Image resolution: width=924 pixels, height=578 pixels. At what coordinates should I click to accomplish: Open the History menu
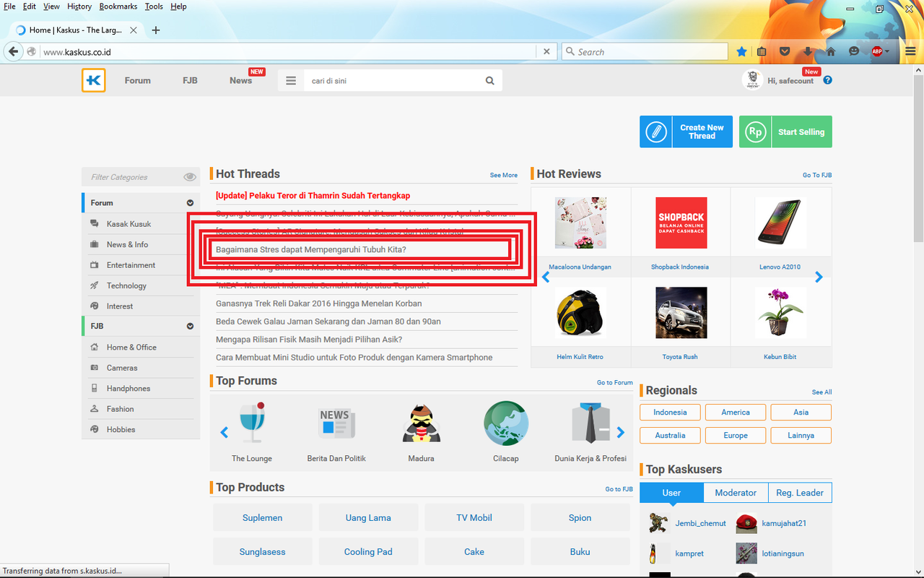click(79, 7)
